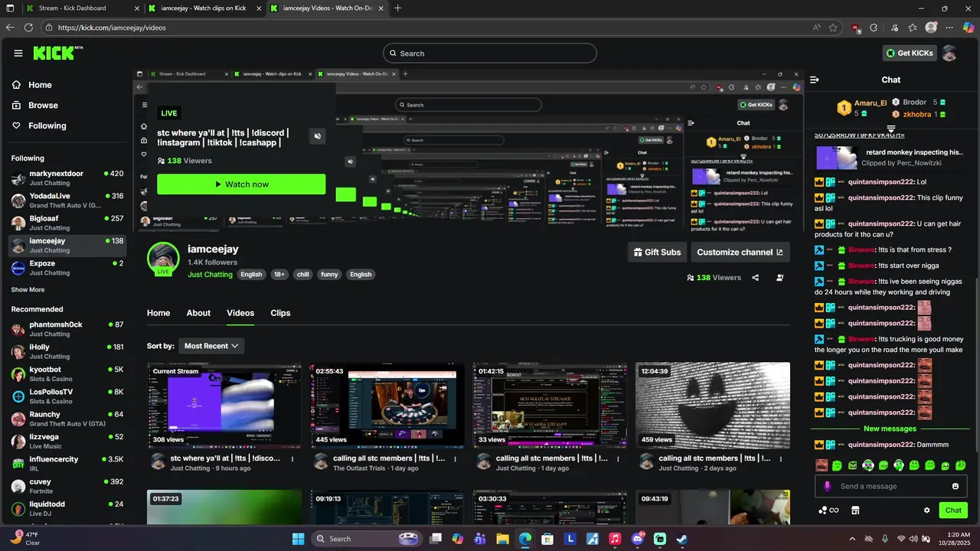The width and height of the screenshot is (980, 551).
Task: Open the Current Stream video thumbnail
Action: tap(224, 406)
